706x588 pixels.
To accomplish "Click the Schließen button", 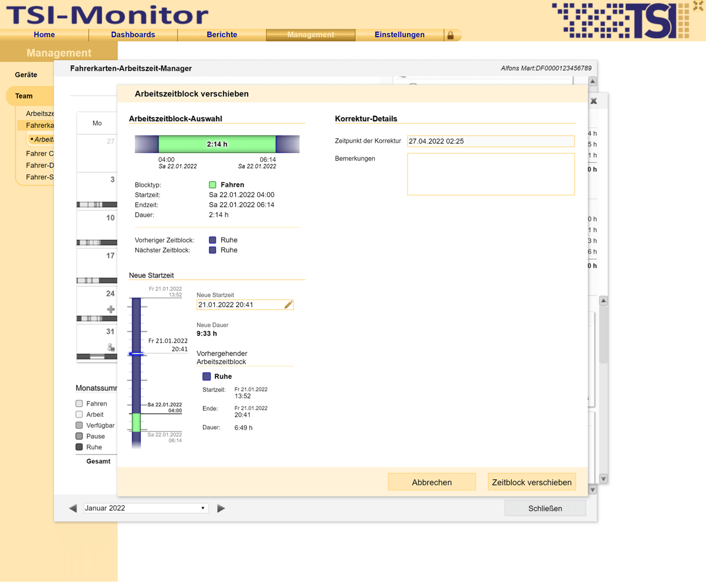I will (545, 508).
